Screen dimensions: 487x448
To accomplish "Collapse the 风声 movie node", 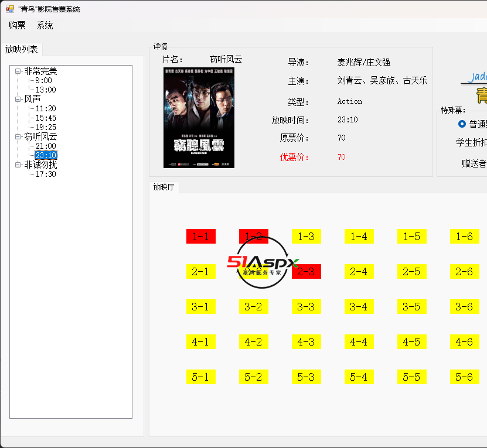I will [x=18, y=99].
